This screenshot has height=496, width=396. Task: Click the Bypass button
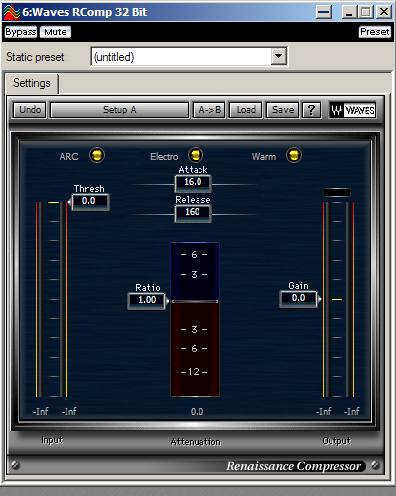pos(21,32)
